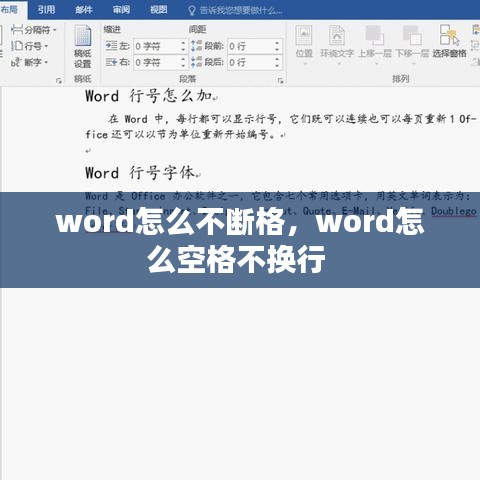Click the 稿纸 group label

pyautogui.click(x=83, y=79)
